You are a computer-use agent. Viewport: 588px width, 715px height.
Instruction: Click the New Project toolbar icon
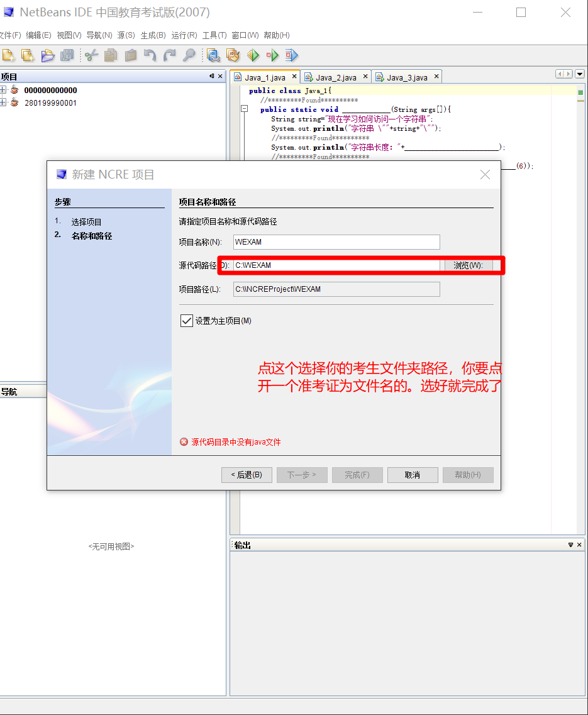27,55
